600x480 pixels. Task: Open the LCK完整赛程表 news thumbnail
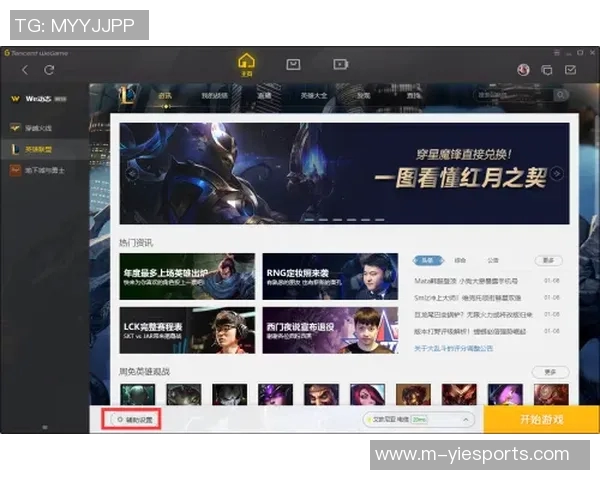point(172,330)
